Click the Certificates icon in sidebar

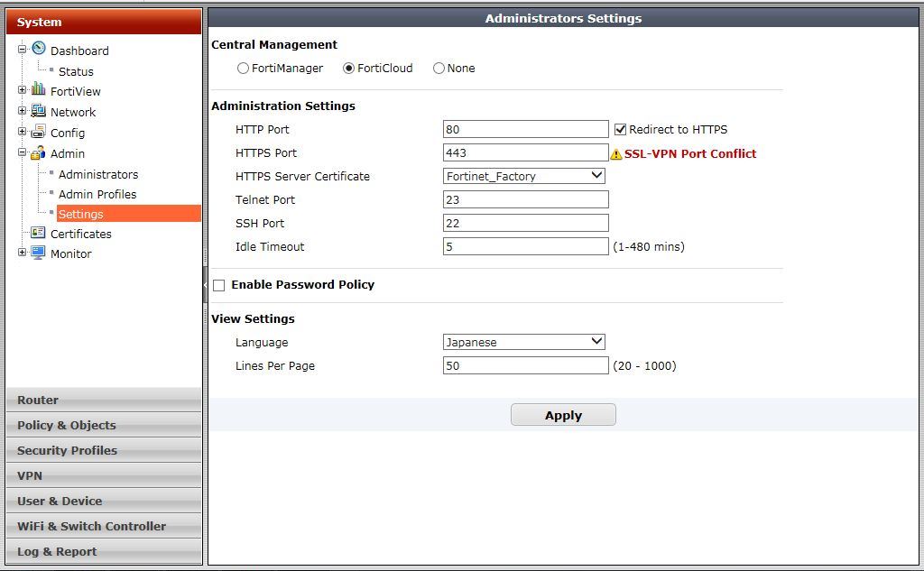coord(38,233)
